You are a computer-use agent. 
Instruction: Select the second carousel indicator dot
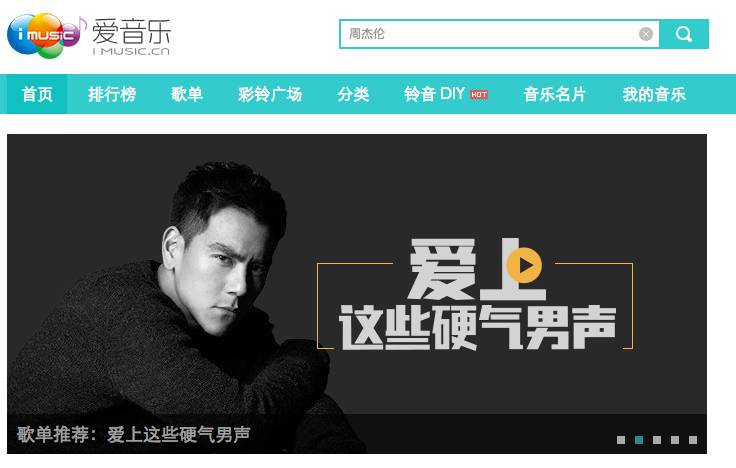pos(639,440)
